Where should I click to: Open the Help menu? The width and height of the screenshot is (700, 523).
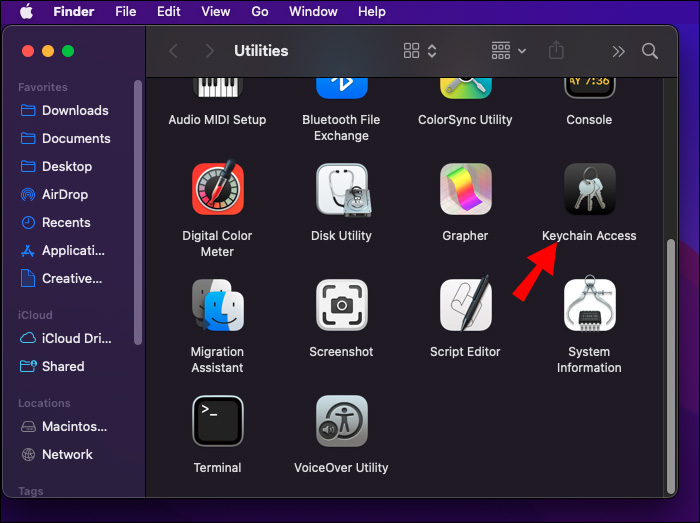coord(371,12)
